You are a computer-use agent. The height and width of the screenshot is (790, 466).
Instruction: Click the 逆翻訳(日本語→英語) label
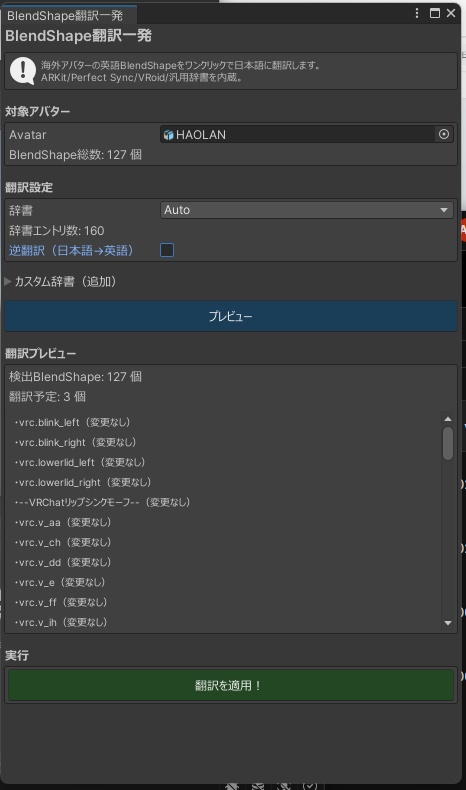click(x=71, y=250)
